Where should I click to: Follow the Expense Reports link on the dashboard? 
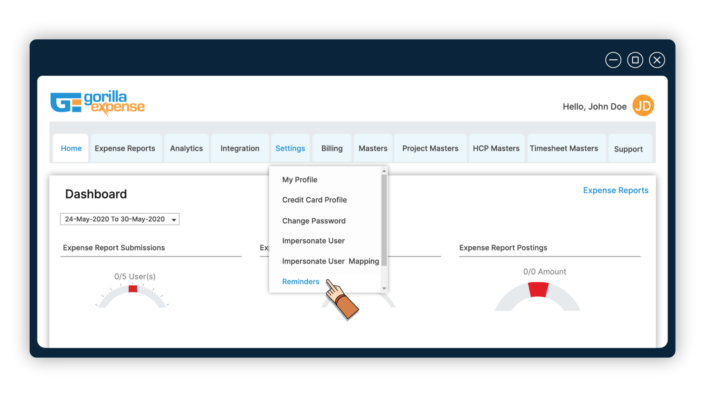pos(616,190)
